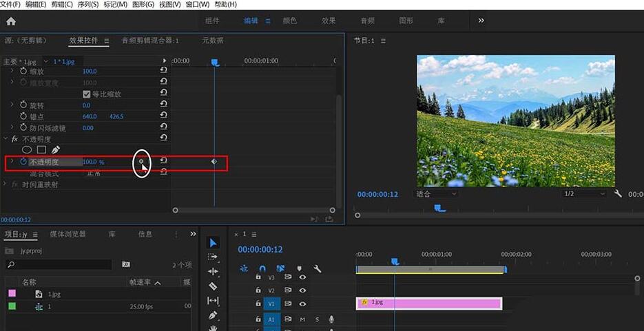644x331 pixels.
Task: Expand the 时间重映射 effect
Action: [6, 184]
